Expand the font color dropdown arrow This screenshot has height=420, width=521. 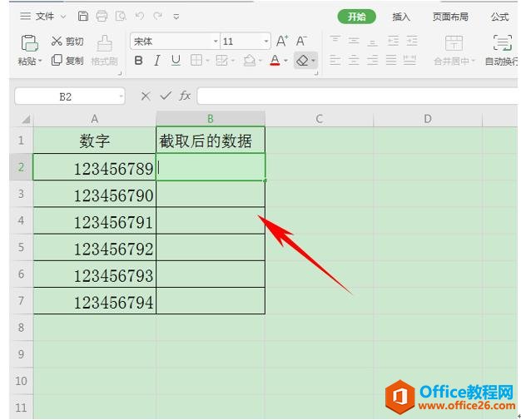coord(285,61)
